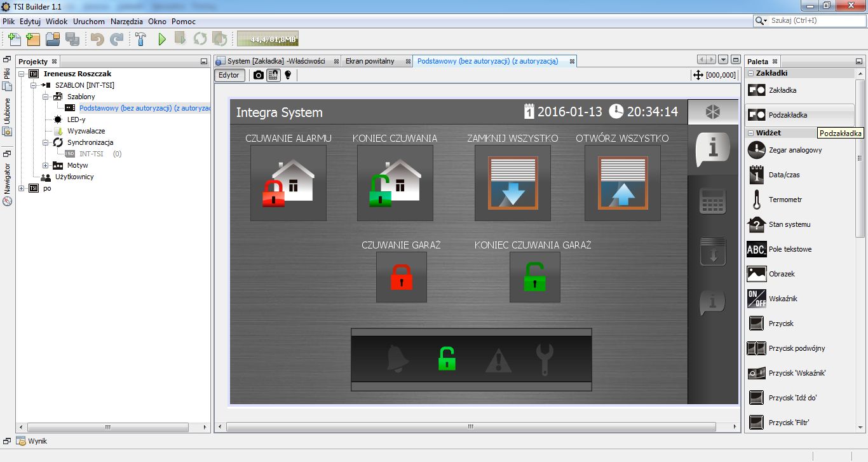The image size is (868, 462).
Task: Click the Szukaj search input field
Action: pyautogui.click(x=817, y=20)
